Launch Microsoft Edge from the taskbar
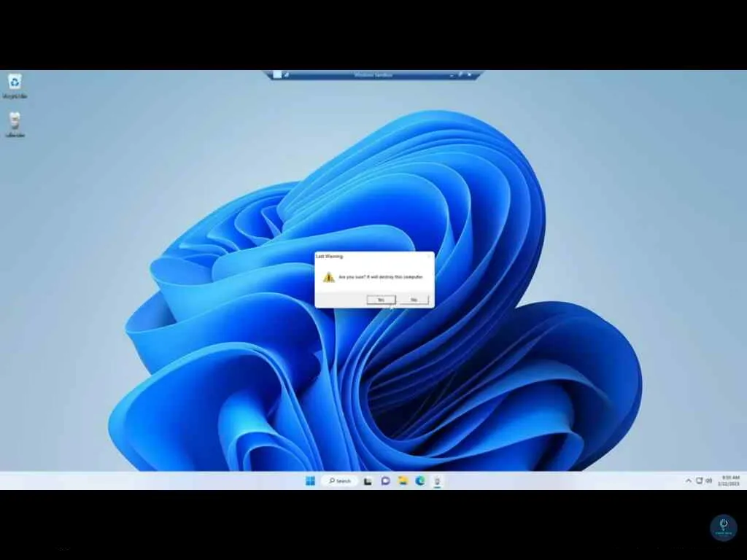The width and height of the screenshot is (747, 560). pos(420,481)
